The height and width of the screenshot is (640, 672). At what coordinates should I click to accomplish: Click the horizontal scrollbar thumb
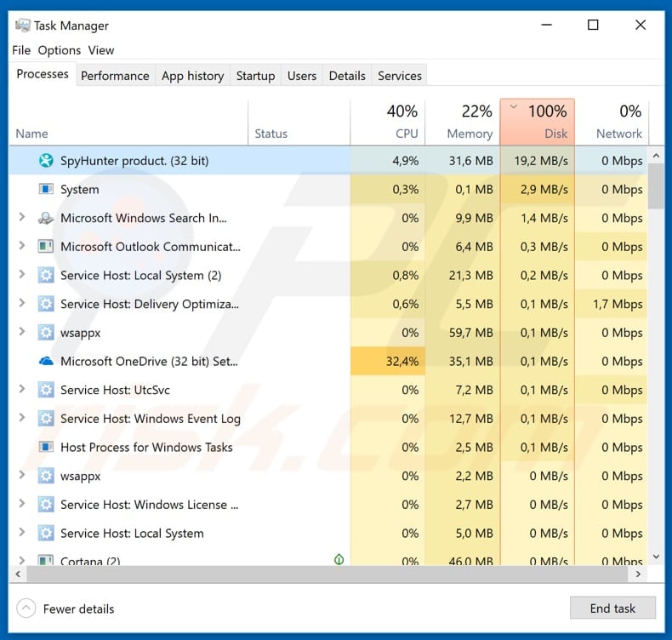tap(327, 574)
